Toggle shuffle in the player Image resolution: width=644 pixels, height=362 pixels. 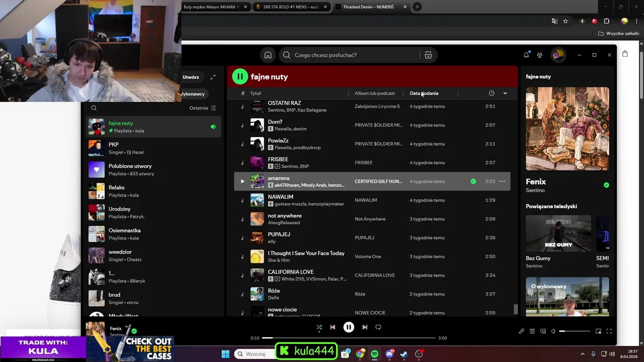tap(319, 327)
